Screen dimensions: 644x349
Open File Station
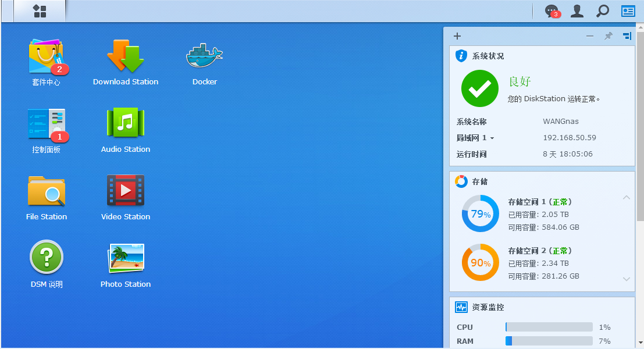[x=46, y=191]
